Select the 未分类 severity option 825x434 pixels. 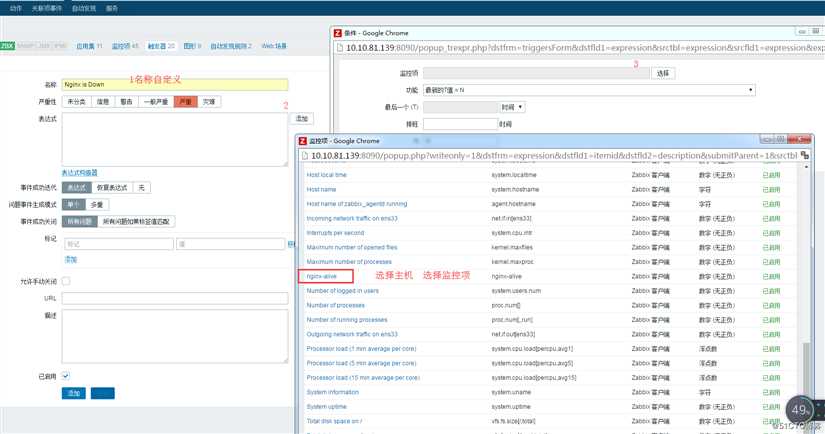[x=76, y=102]
